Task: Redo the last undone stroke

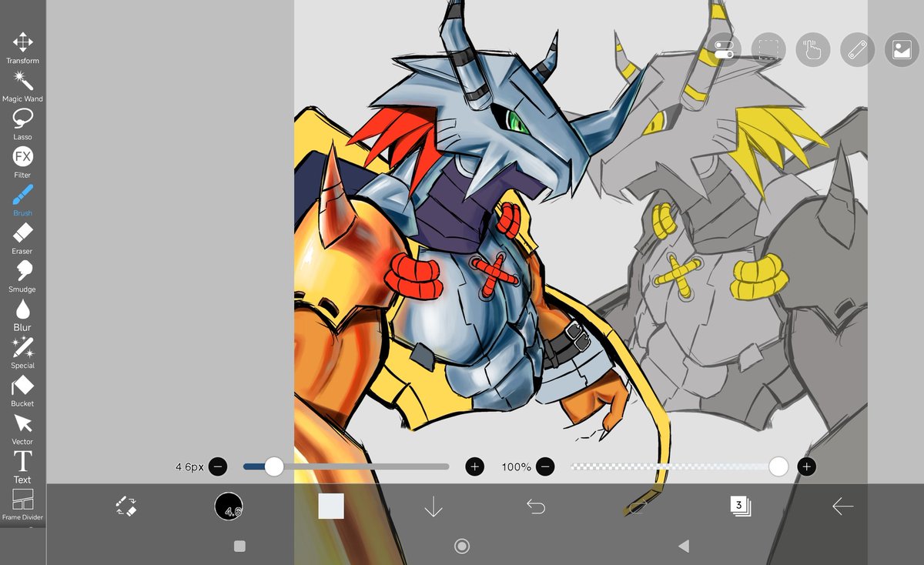Action: pyautogui.click(x=638, y=506)
